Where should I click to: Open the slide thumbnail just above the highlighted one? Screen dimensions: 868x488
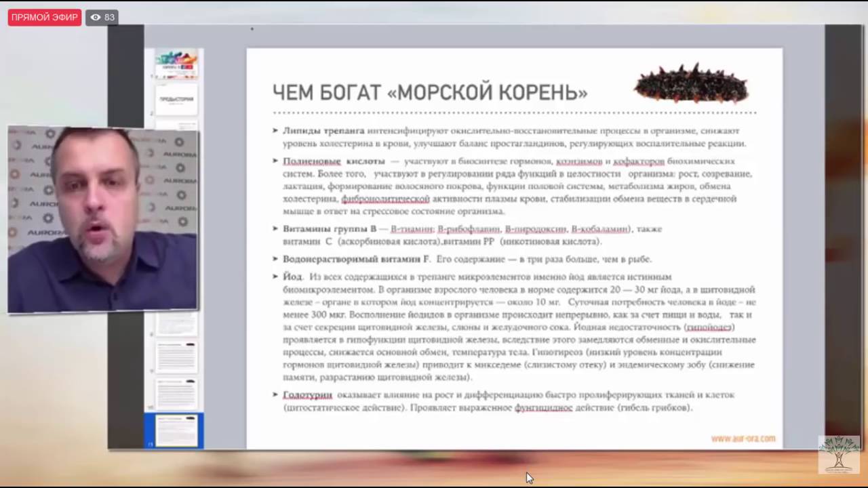tap(176, 394)
